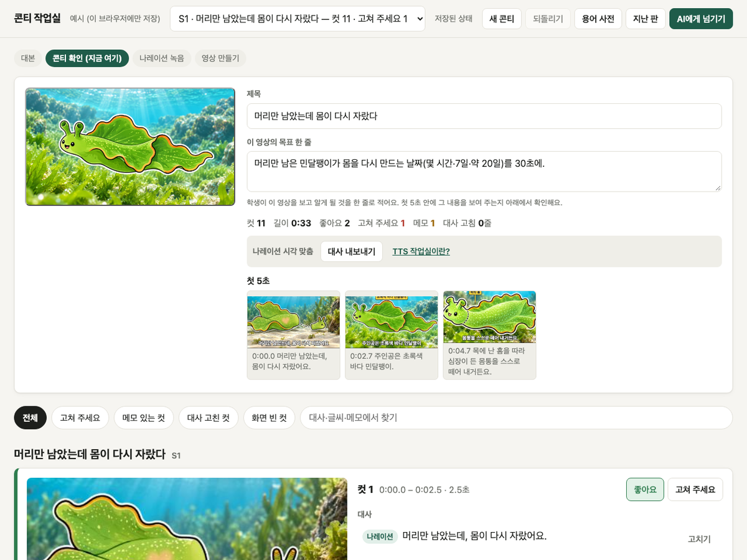Screen dimensions: 747x560
Task: Click the 컷 1 narration text
Action: [x=474, y=536]
